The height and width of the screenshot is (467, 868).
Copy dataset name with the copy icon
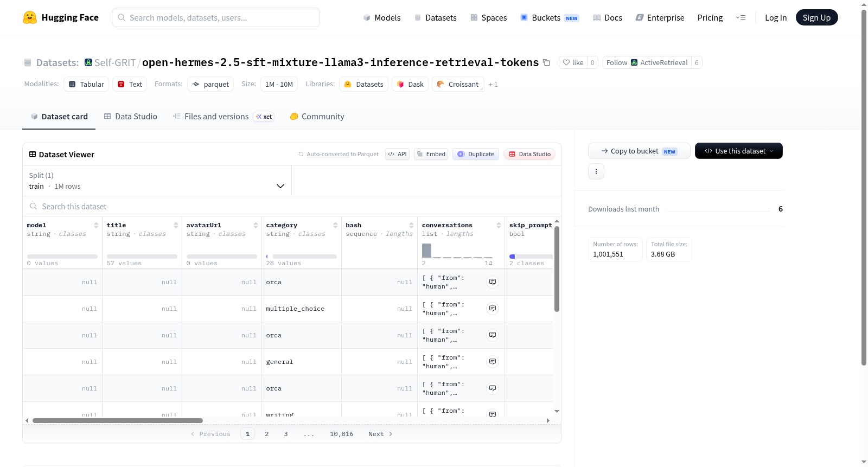(x=546, y=62)
